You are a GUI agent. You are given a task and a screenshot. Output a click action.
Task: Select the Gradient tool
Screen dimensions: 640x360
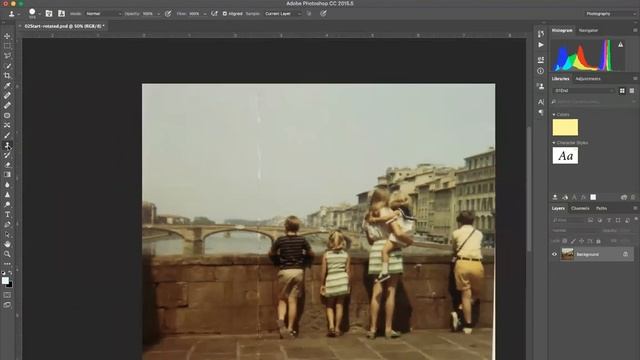coord(7,175)
